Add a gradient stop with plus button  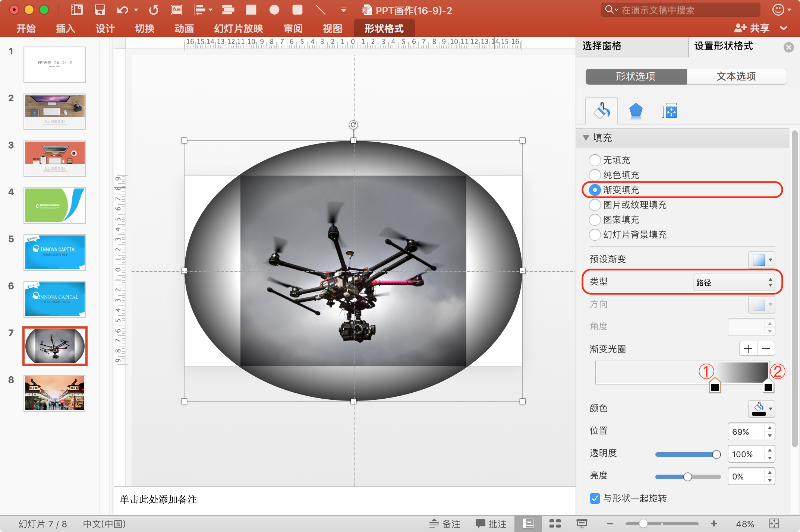point(748,349)
